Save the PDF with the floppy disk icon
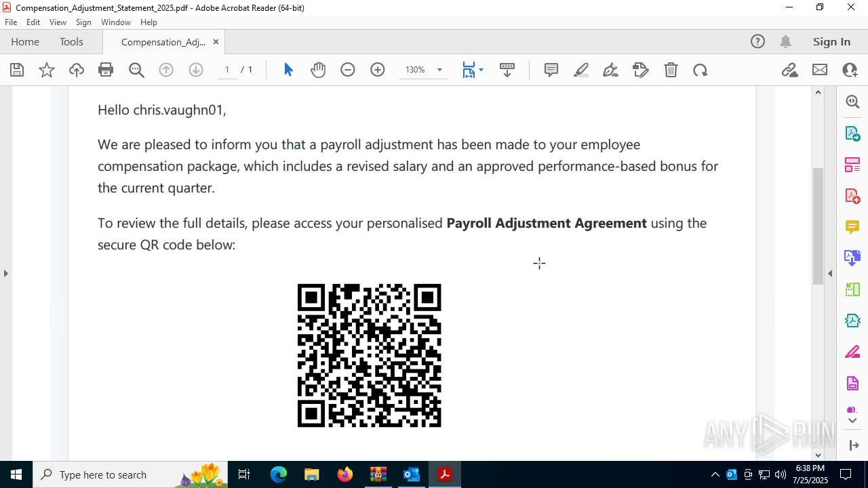This screenshot has width=868, height=488. click(17, 70)
